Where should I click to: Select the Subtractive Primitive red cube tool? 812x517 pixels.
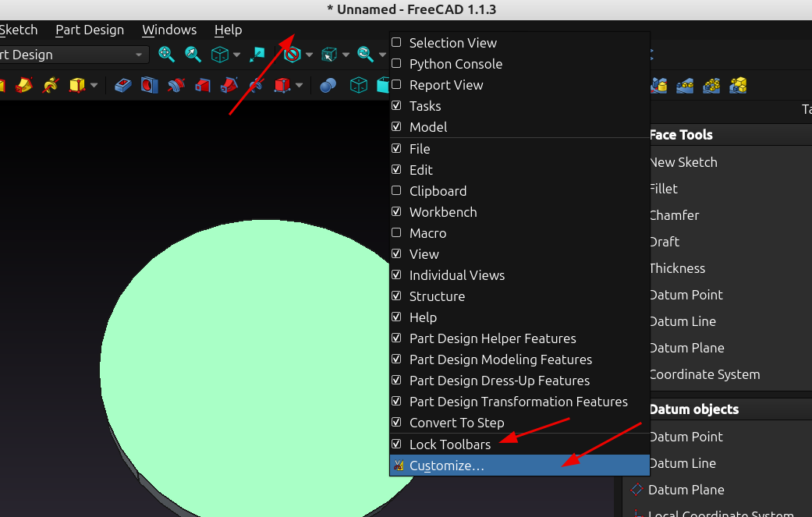(282, 85)
